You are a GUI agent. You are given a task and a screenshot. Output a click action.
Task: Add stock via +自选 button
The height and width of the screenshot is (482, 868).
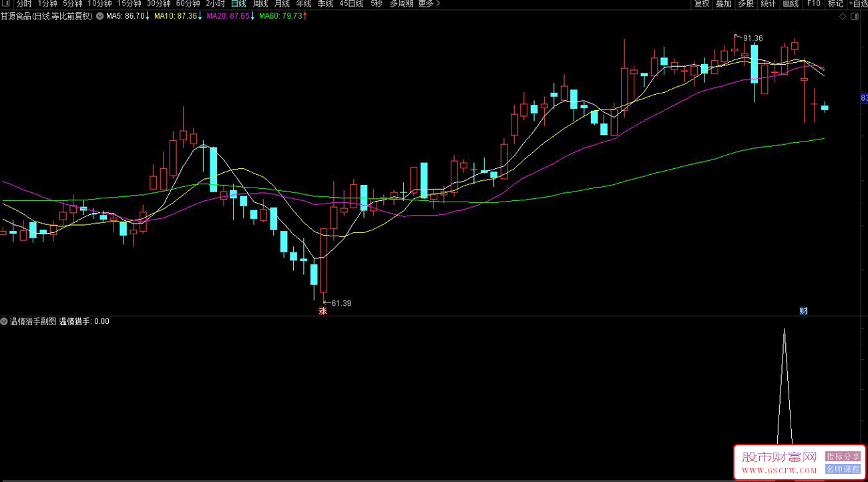coord(858,4)
